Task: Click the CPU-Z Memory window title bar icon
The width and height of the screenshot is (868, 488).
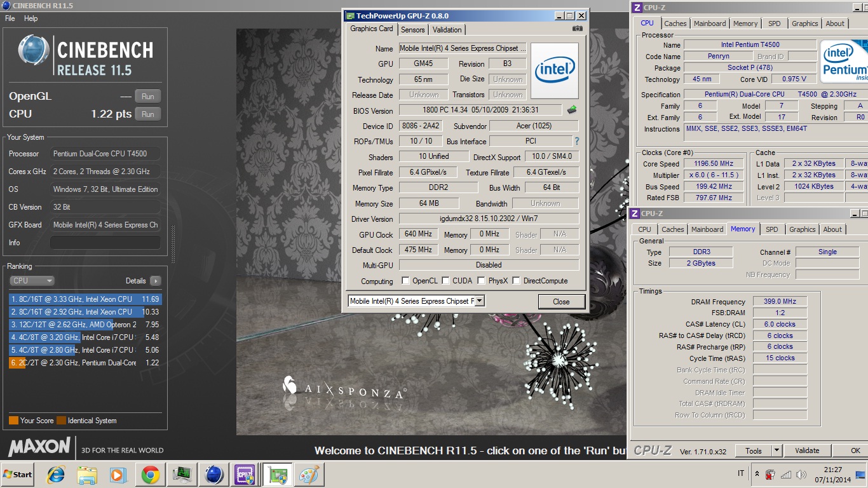Action: click(x=634, y=213)
